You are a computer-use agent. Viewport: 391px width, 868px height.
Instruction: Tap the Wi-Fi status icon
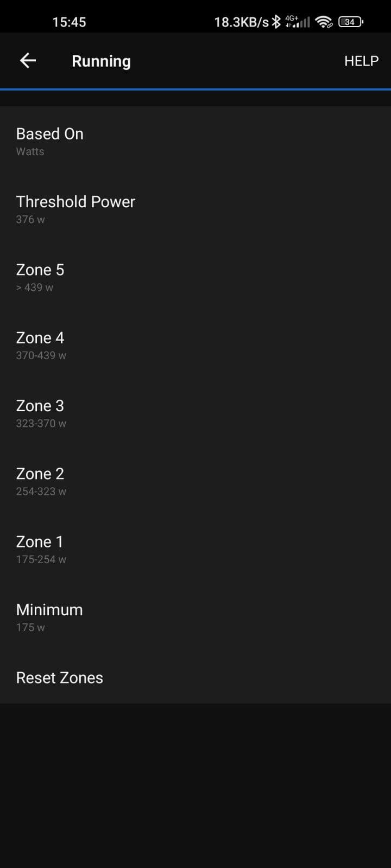coord(324,22)
